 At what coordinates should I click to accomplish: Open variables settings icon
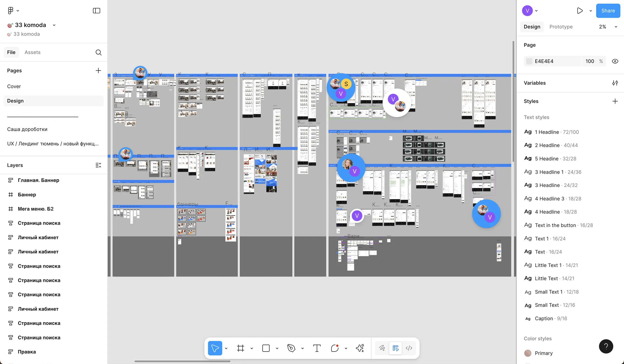pos(615,83)
